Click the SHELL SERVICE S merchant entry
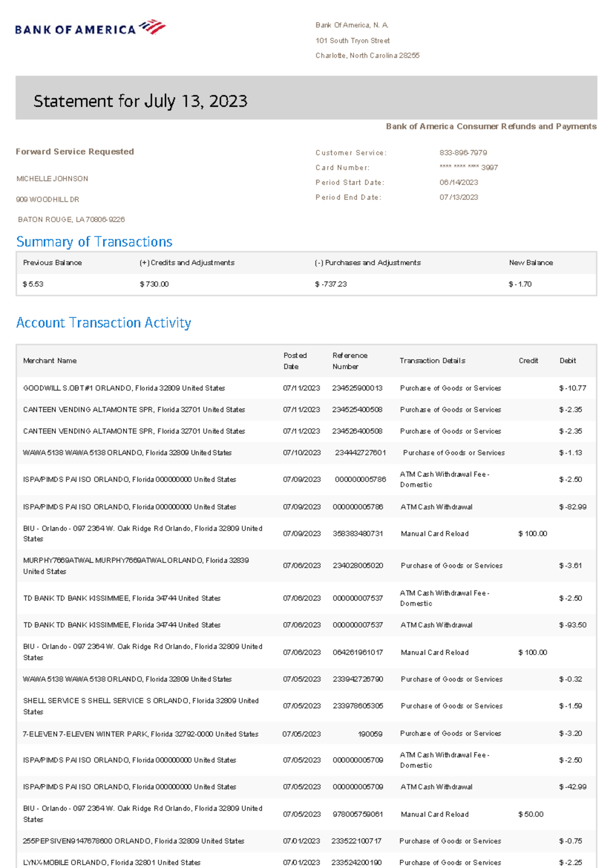613x868 pixels. pos(141,706)
